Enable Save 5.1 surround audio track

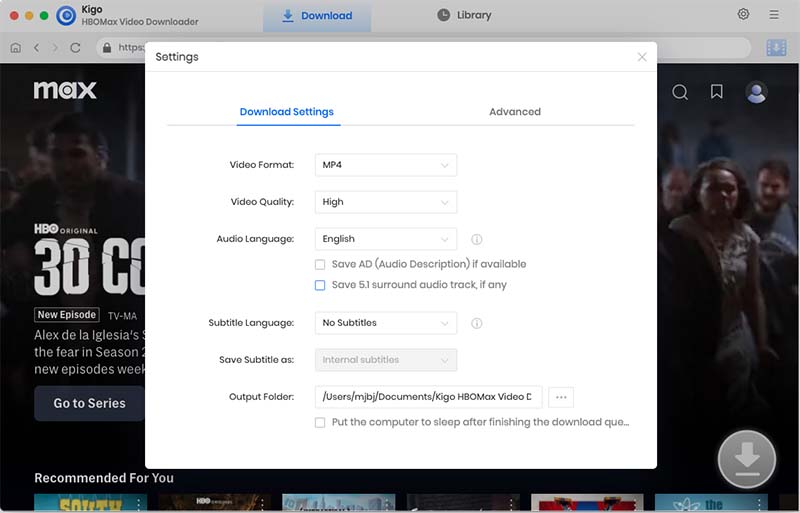click(x=320, y=285)
